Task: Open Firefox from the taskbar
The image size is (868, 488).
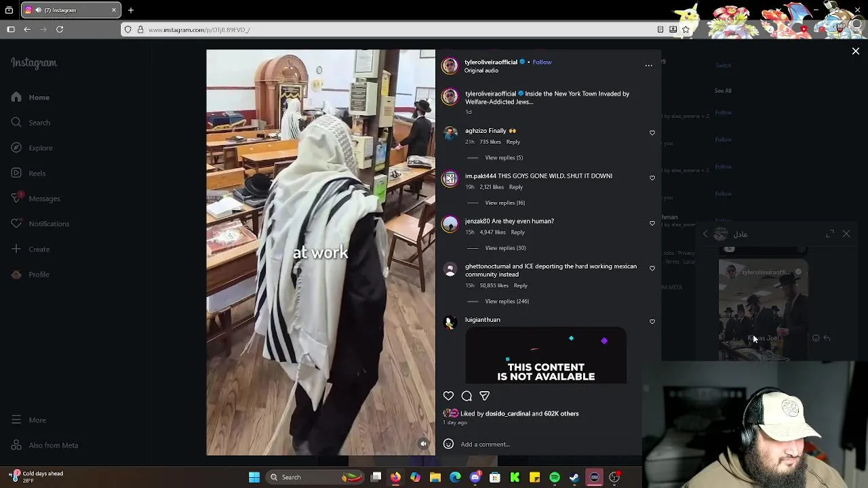Action: [395, 477]
